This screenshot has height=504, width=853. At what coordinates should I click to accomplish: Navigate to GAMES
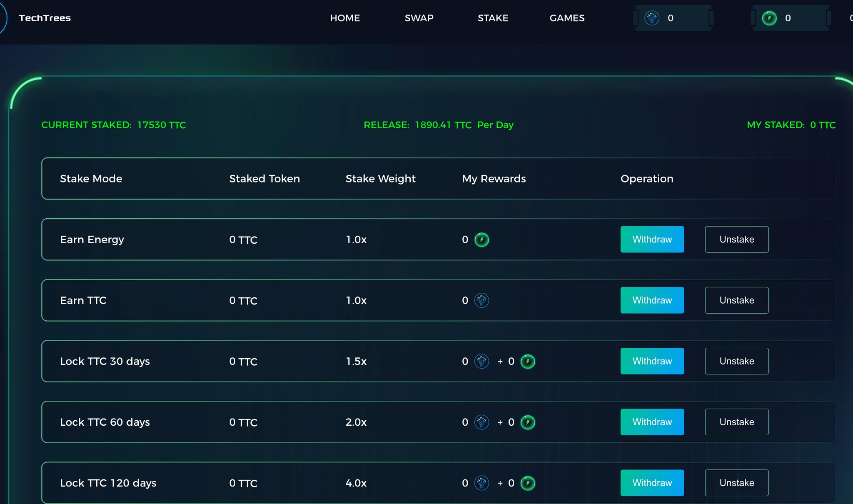pyautogui.click(x=567, y=18)
